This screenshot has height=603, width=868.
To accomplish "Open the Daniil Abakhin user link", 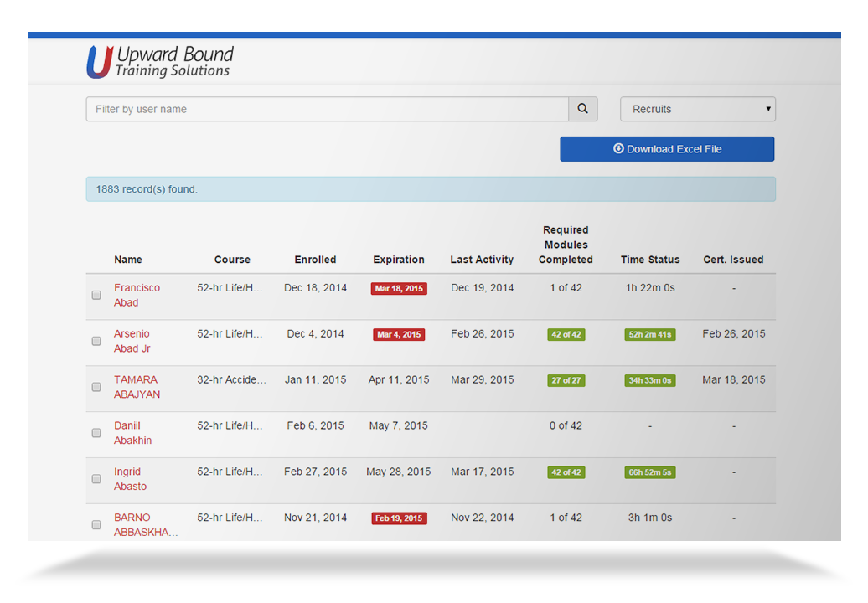I will tap(132, 433).
